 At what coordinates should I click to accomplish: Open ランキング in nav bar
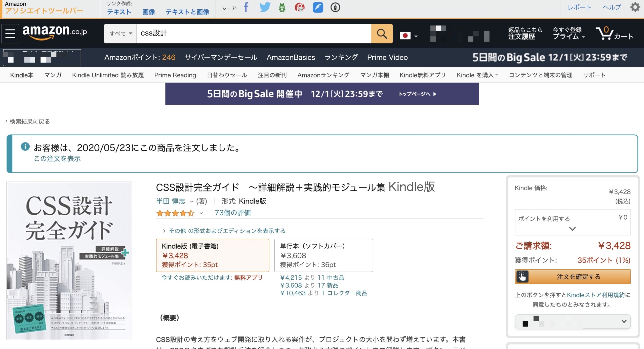pos(341,57)
